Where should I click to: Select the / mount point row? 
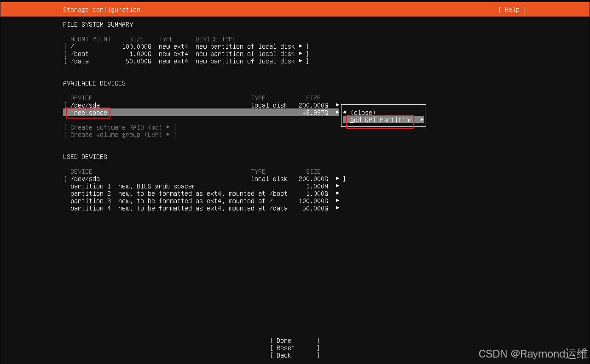tap(186, 46)
